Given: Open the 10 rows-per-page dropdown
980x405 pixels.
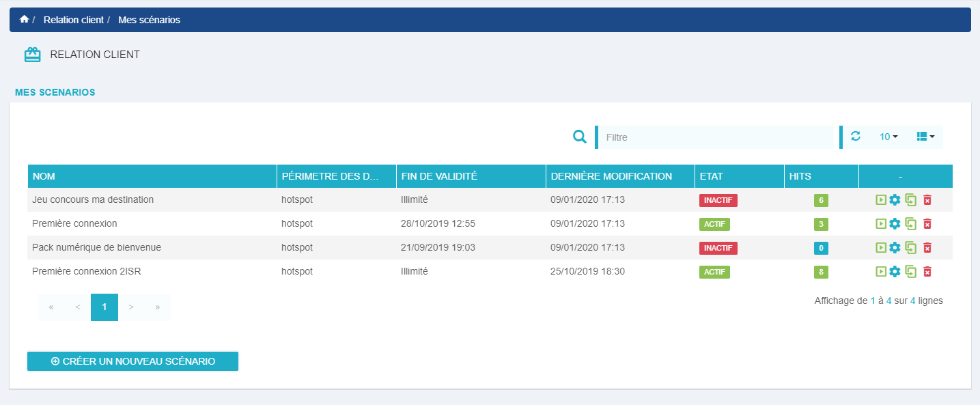Looking at the screenshot, I should [888, 137].
